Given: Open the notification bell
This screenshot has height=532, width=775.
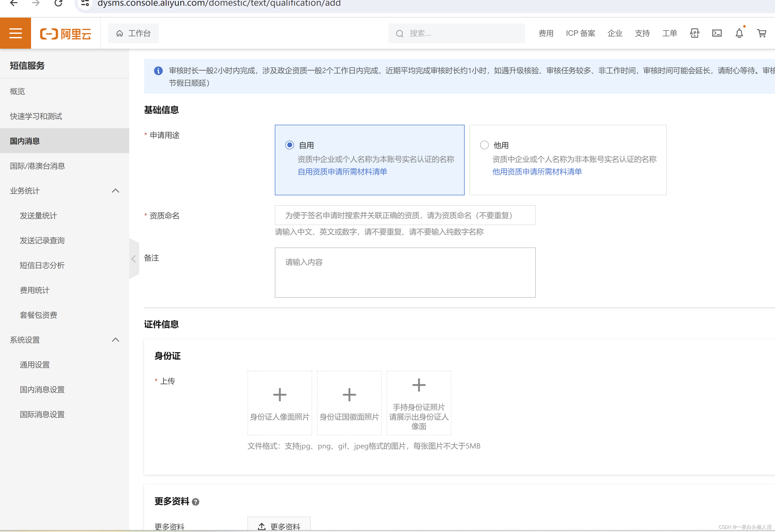Looking at the screenshot, I should 739,33.
